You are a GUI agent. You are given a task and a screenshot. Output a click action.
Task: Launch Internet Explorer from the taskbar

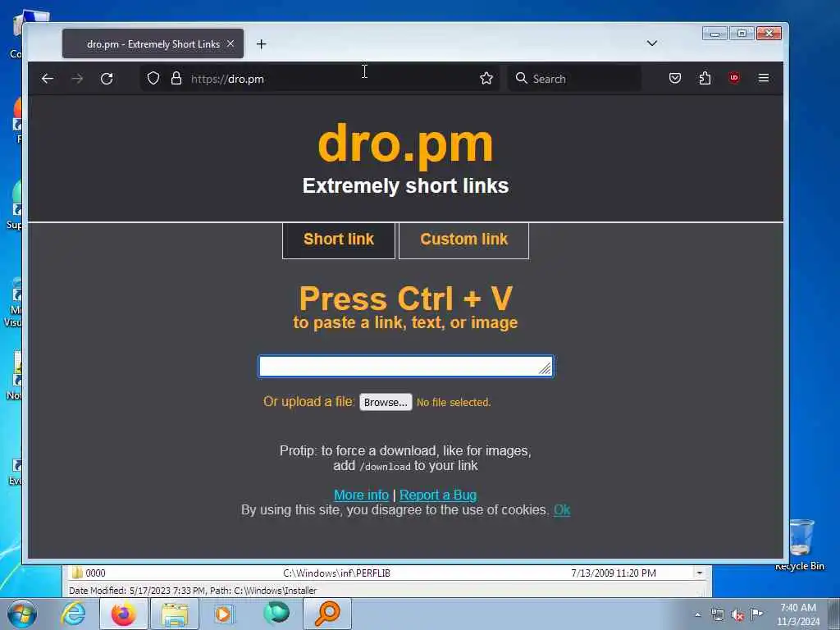tap(73, 614)
